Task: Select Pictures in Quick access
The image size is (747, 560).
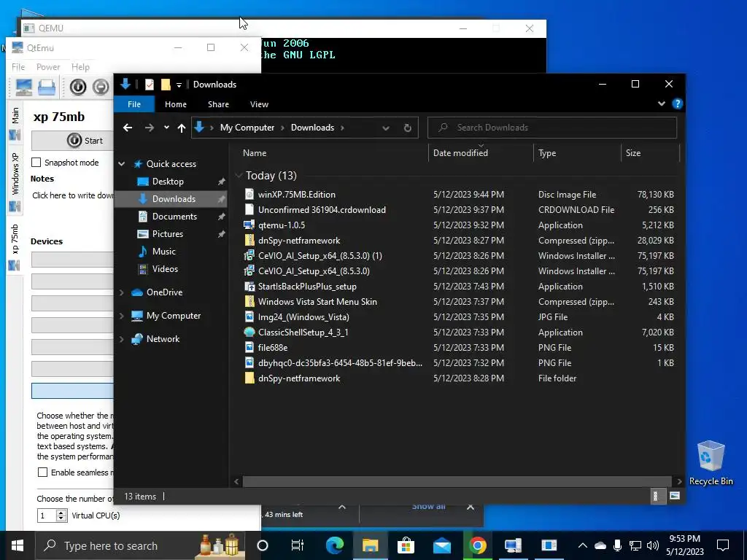Action: pyautogui.click(x=167, y=234)
